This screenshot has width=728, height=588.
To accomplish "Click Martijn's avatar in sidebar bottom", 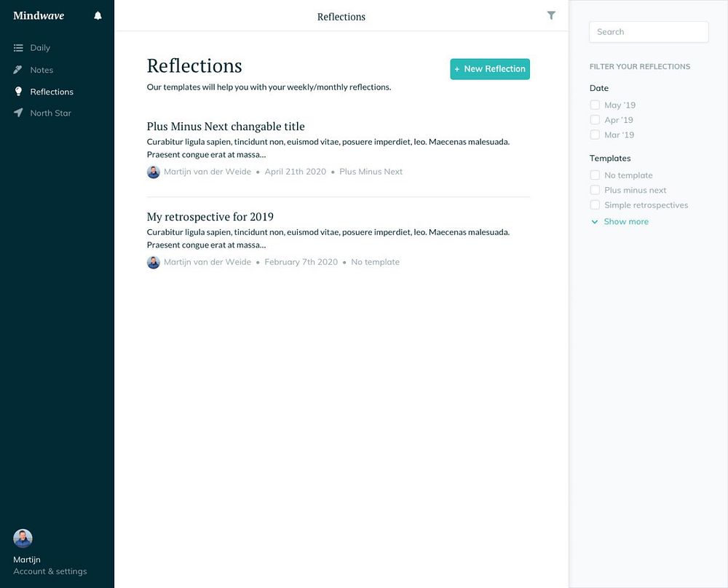I will click(23, 539).
